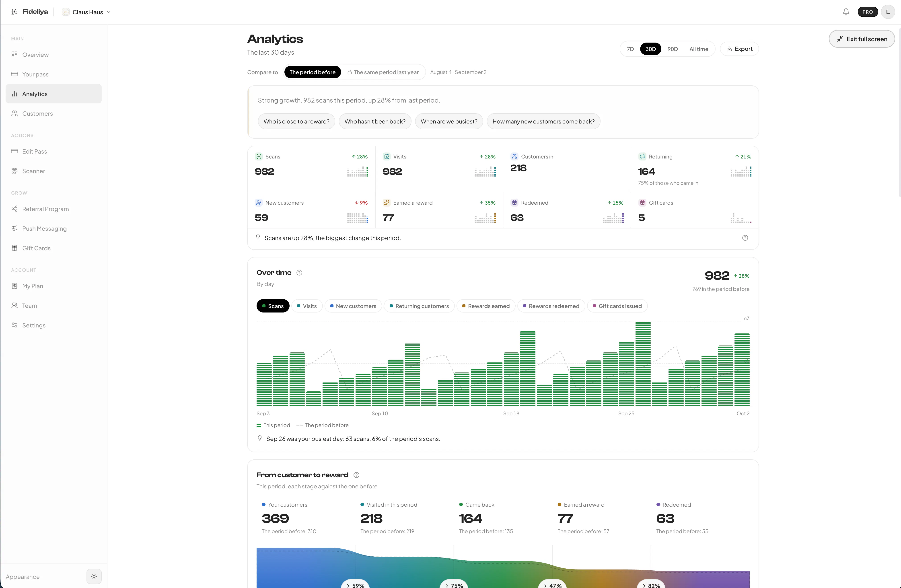Select the Scans chart series chip

(x=273, y=306)
